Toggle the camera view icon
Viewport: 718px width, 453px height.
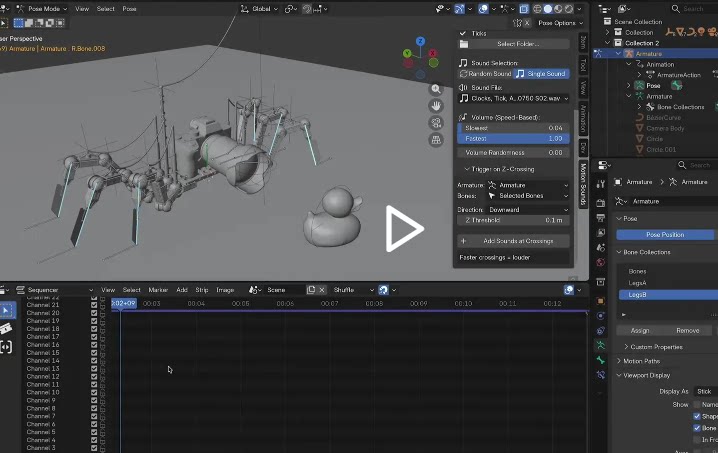[x=436, y=123]
